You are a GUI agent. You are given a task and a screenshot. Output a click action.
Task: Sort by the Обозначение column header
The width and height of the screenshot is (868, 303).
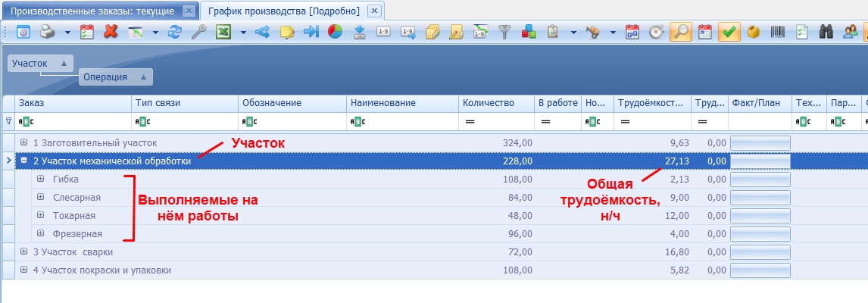tap(293, 103)
